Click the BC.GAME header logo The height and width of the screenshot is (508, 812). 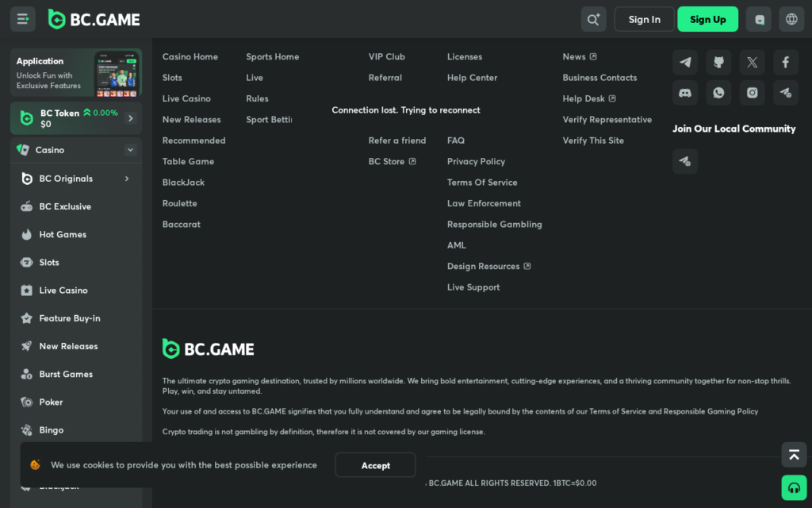point(94,19)
